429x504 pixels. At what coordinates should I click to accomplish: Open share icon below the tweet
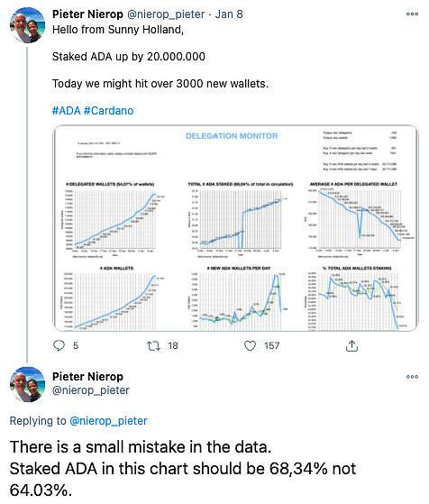click(351, 346)
